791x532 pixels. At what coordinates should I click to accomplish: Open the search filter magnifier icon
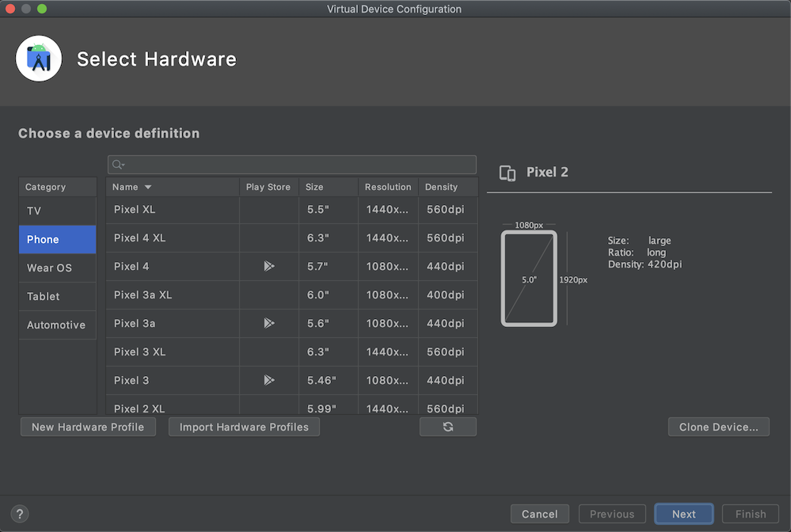tap(116, 164)
